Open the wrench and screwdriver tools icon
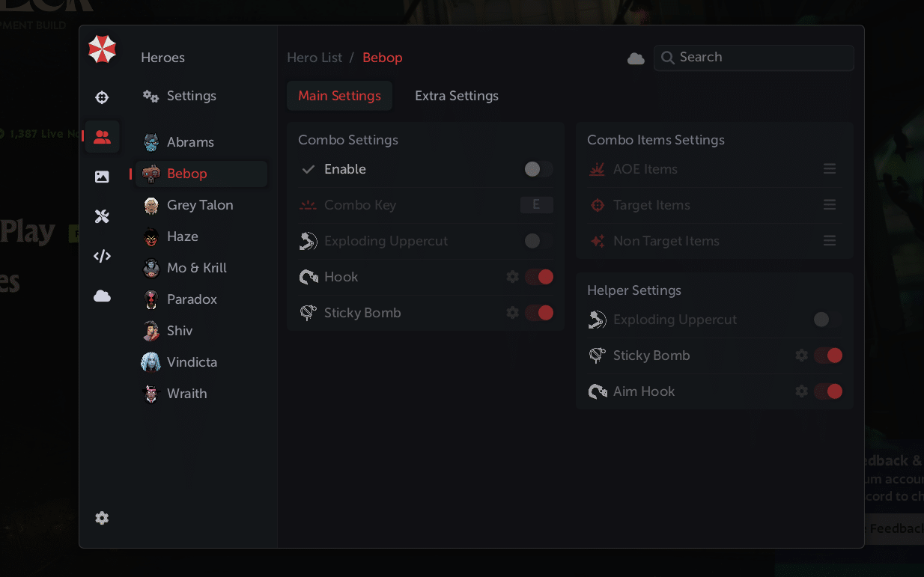Image resolution: width=924 pixels, height=577 pixels. (102, 217)
